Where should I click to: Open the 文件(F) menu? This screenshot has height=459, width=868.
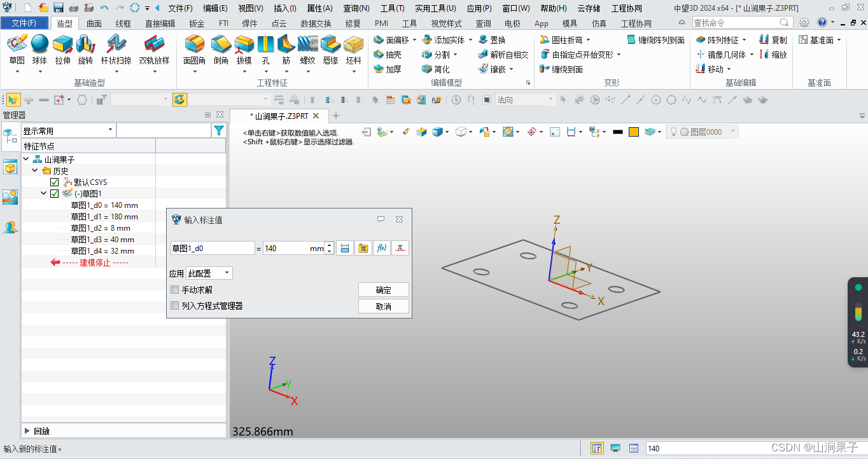[x=180, y=8]
